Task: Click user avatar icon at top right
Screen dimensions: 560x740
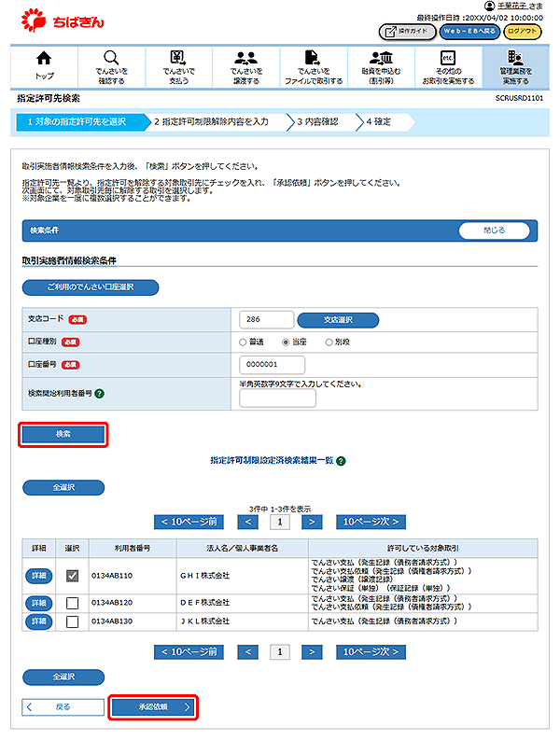Action: pyautogui.click(x=490, y=6)
